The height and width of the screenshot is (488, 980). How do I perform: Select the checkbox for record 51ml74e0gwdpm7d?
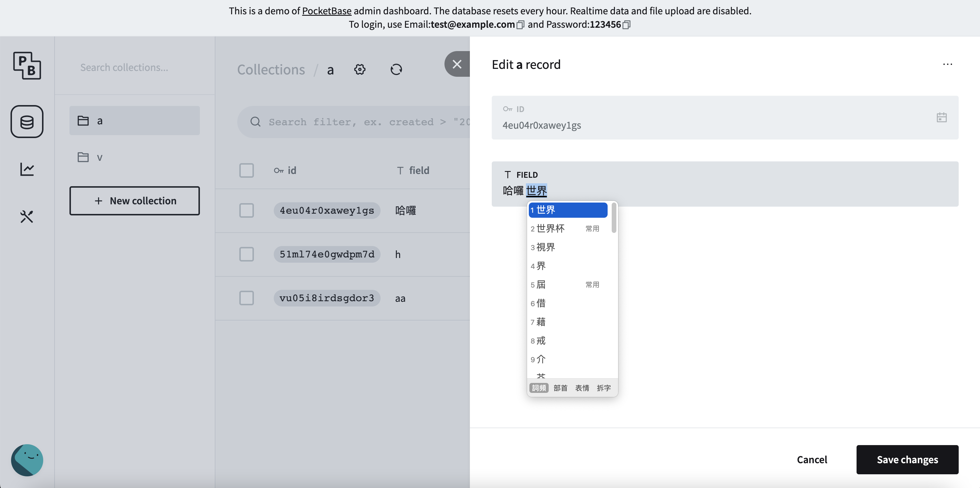[x=247, y=254]
